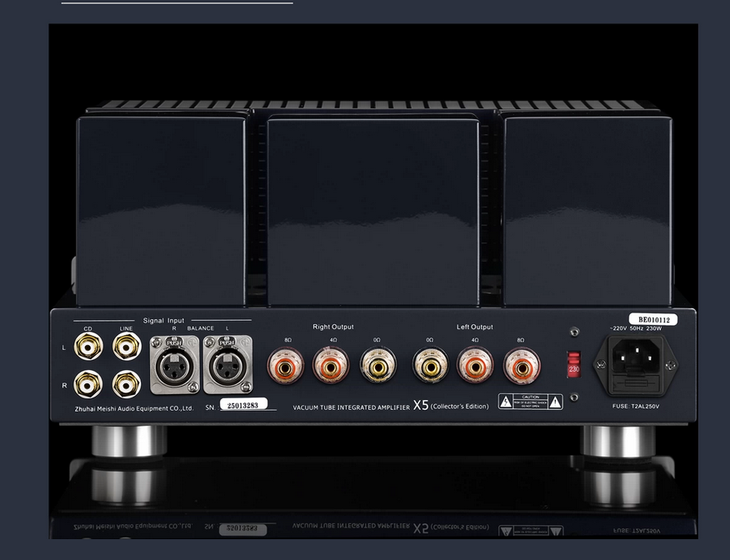730x560 pixels.
Task: Toggle the red 230 voltage selector switch
Action: click(x=573, y=365)
